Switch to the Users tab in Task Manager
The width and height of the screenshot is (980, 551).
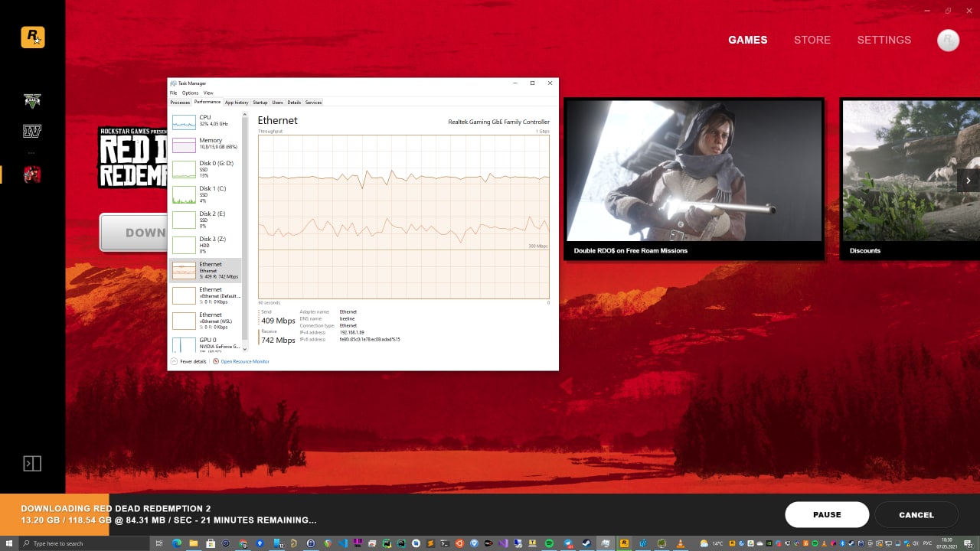(x=277, y=102)
